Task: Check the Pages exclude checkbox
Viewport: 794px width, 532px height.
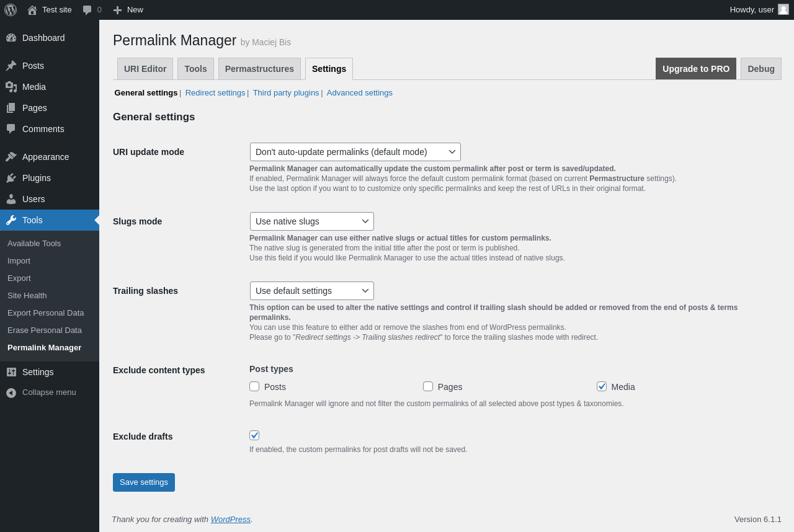Action: coord(428,386)
